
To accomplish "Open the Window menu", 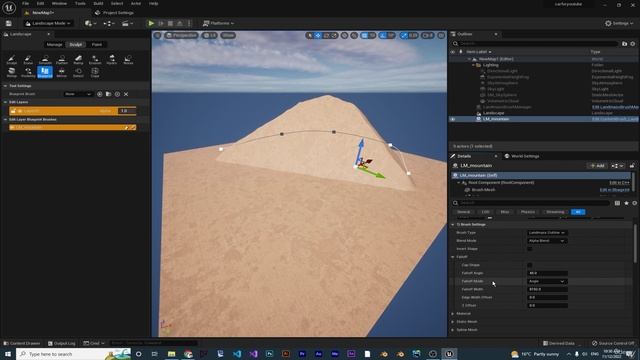I will pyautogui.click(x=59, y=4).
